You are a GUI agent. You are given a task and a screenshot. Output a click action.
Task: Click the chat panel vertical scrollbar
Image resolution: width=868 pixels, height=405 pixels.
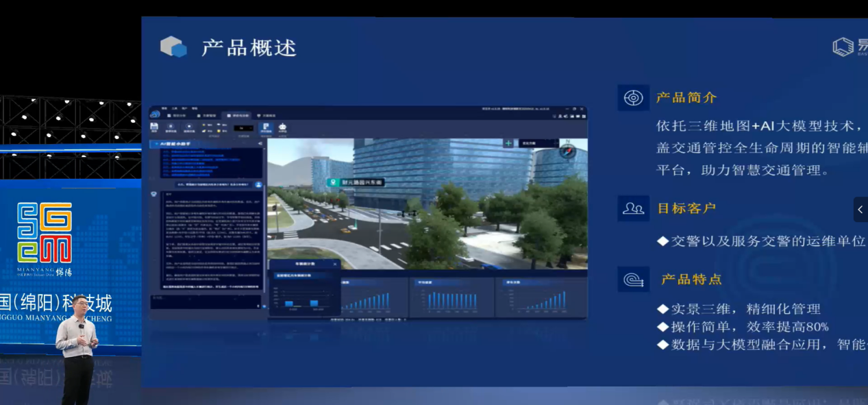click(264, 226)
